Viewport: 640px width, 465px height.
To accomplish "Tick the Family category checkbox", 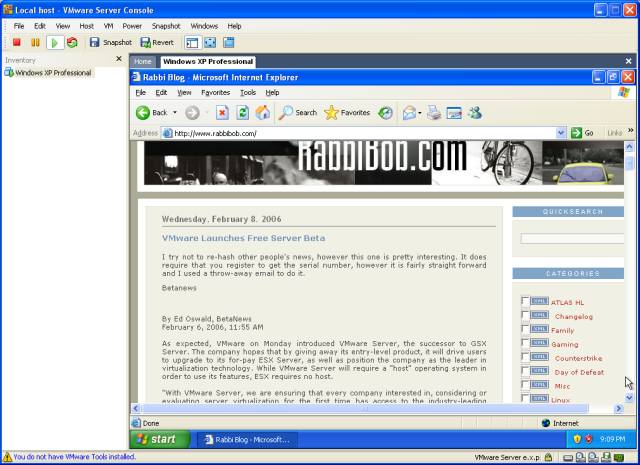I will pos(526,329).
